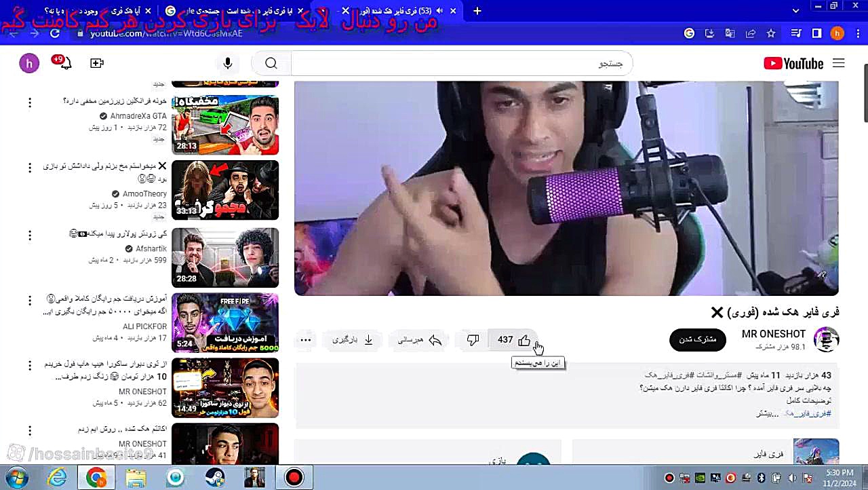Image resolution: width=868 pixels, height=490 pixels.
Task: Open volume control in system tray
Action: [x=792, y=478]
